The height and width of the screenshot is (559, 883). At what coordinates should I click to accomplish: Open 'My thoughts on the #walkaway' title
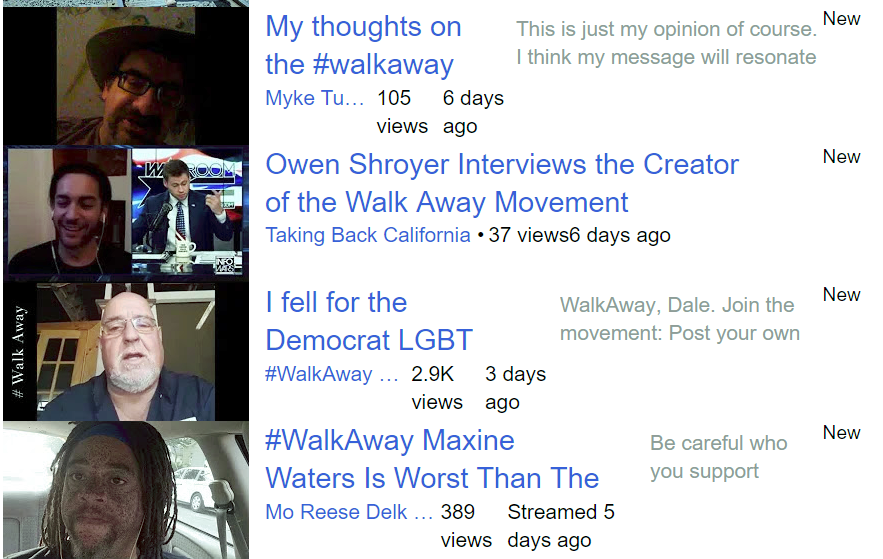pyautogui.click(x=363, y=45)
